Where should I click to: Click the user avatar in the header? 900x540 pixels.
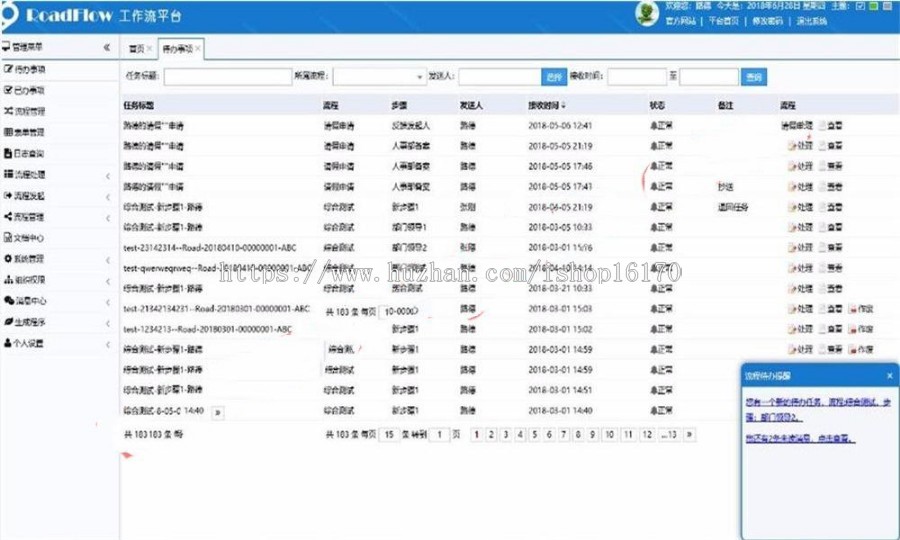coord(647,13)
